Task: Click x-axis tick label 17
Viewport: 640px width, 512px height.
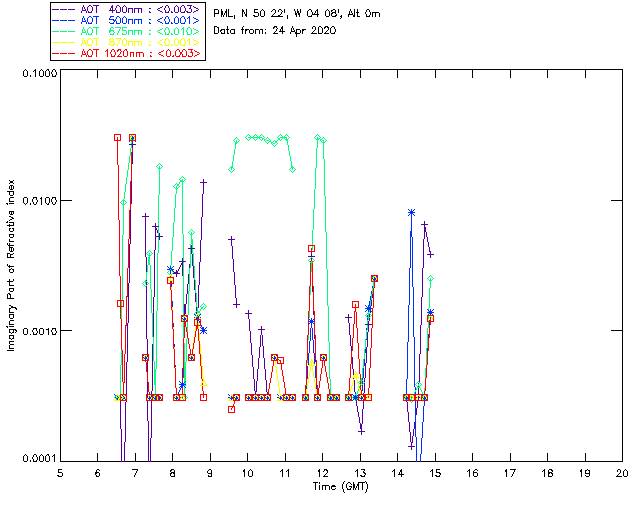Action: point(510,473)
